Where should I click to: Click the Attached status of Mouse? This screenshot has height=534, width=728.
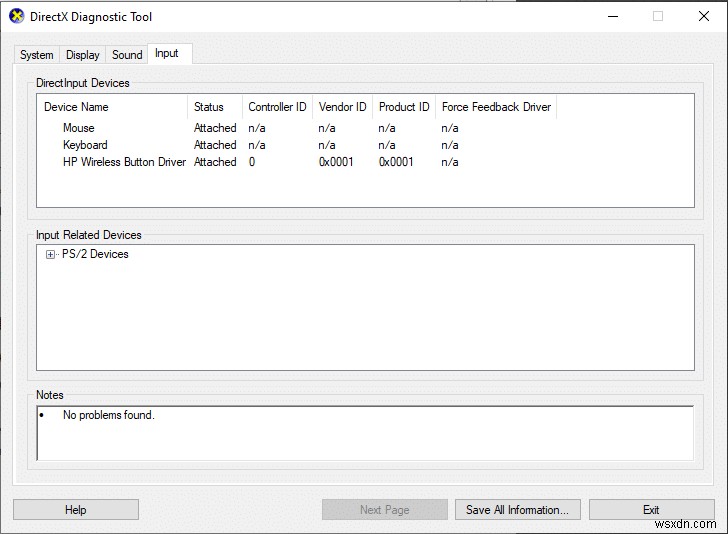click(x=215, y=128)
